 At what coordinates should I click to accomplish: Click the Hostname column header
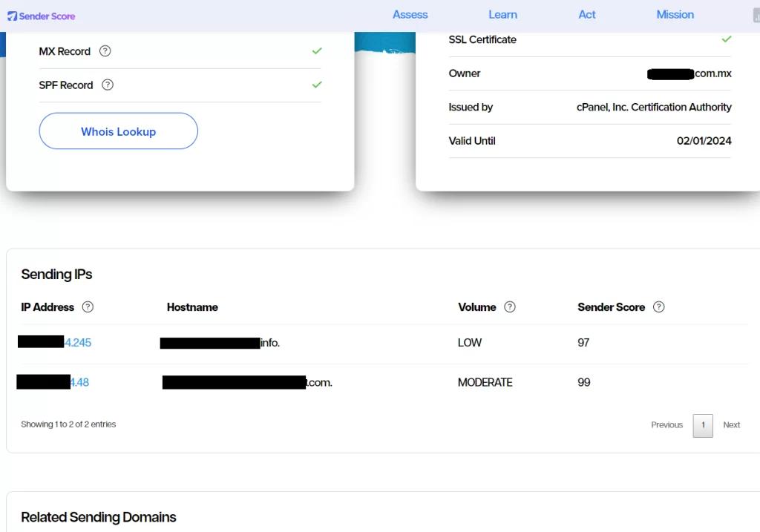coord(192,307)
